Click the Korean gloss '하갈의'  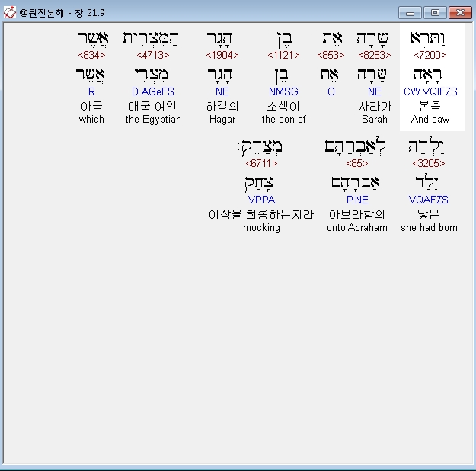[222, 106]
